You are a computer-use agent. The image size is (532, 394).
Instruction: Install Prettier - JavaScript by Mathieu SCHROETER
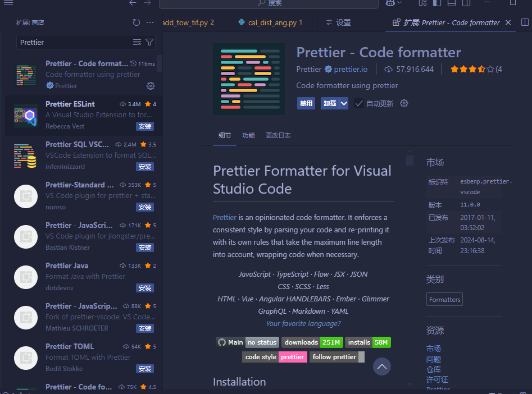pyautogui.click(x=145, y=328)
